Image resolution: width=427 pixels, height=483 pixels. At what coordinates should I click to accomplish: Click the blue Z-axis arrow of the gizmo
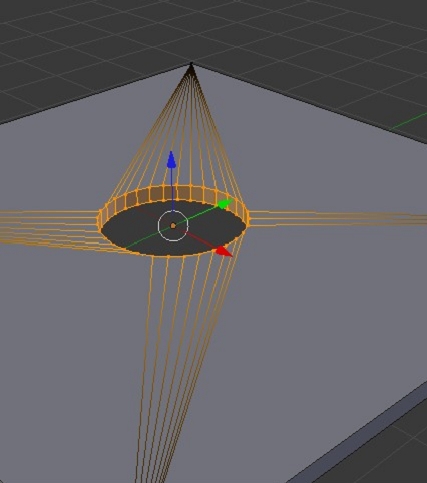click(171, 159)
